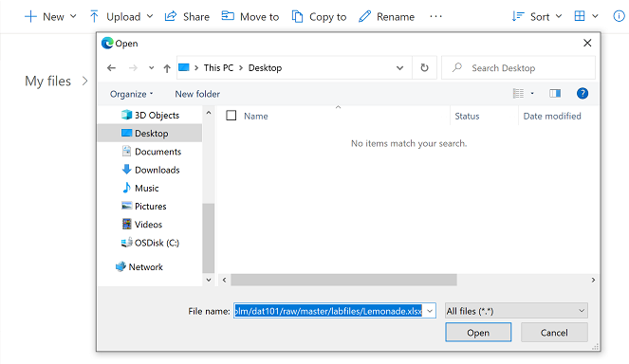Click the navigation pane vertical scrollbar thumb

pos(208,238)
